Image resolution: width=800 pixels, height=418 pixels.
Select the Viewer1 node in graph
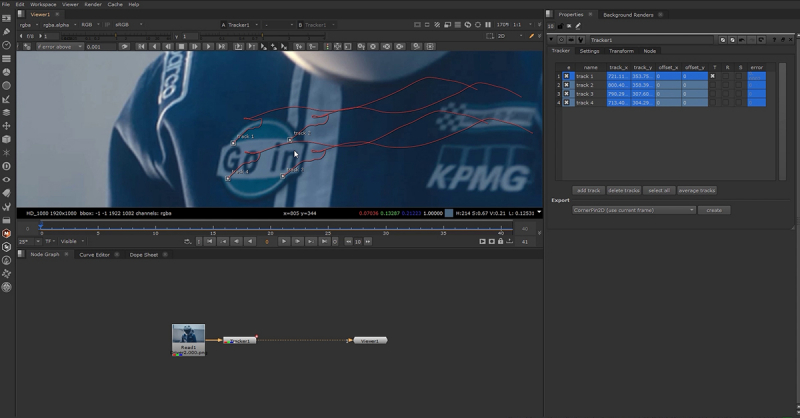(369, 341)
